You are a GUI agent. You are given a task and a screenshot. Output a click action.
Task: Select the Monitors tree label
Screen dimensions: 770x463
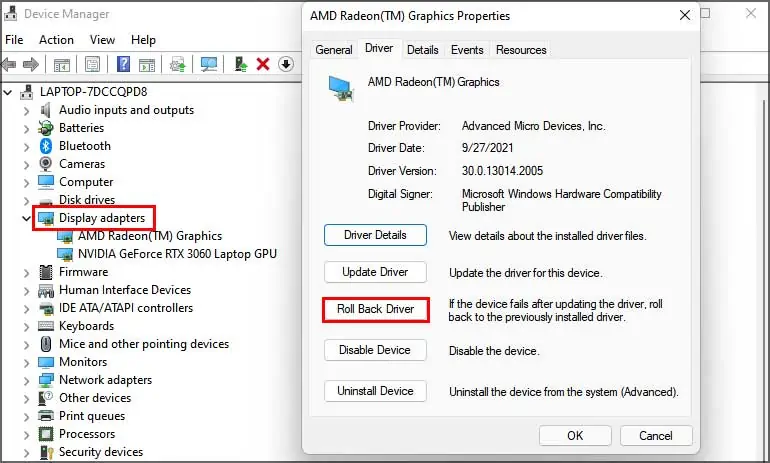83,362
